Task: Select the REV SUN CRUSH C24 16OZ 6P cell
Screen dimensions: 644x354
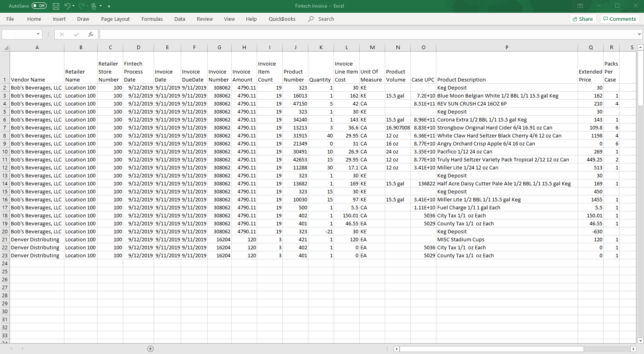Action: [507, 103]
